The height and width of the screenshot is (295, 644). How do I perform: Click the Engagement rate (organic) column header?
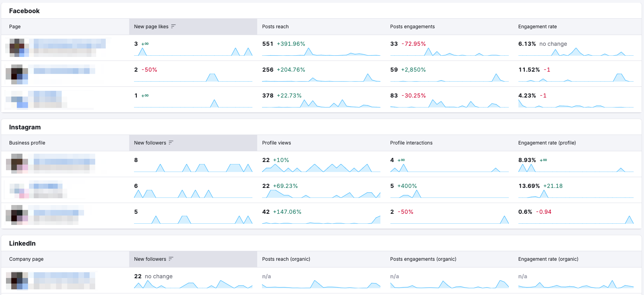pos(548,259)
